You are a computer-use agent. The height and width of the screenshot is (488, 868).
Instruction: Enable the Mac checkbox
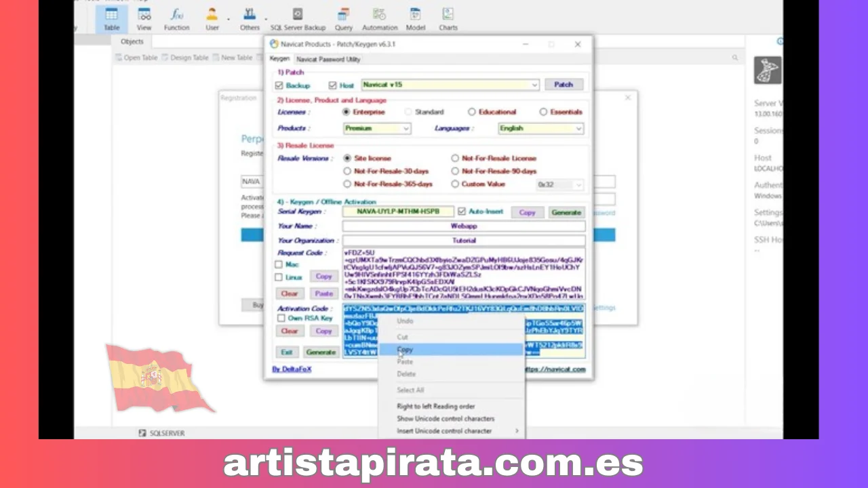point(279,264)
